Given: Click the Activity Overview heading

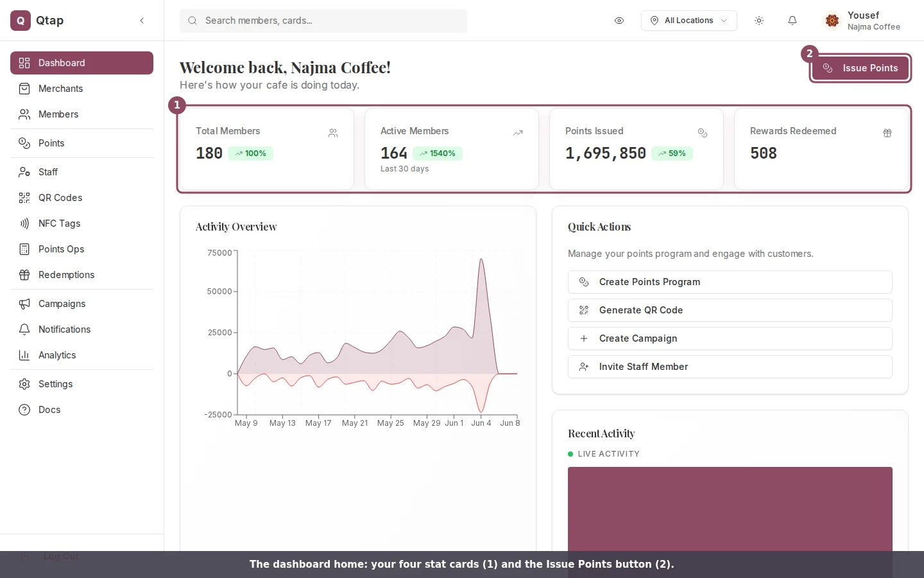Looking at the screenshot, I should pos(236,227).
